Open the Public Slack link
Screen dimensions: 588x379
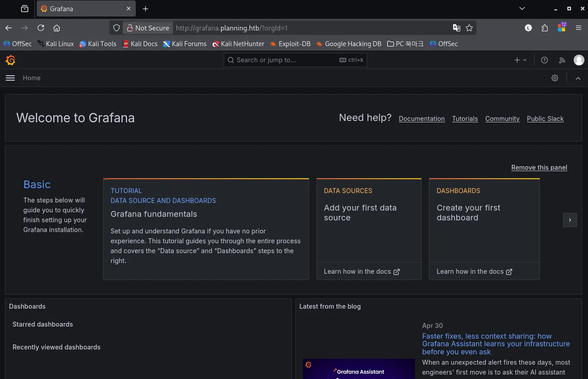545,119
